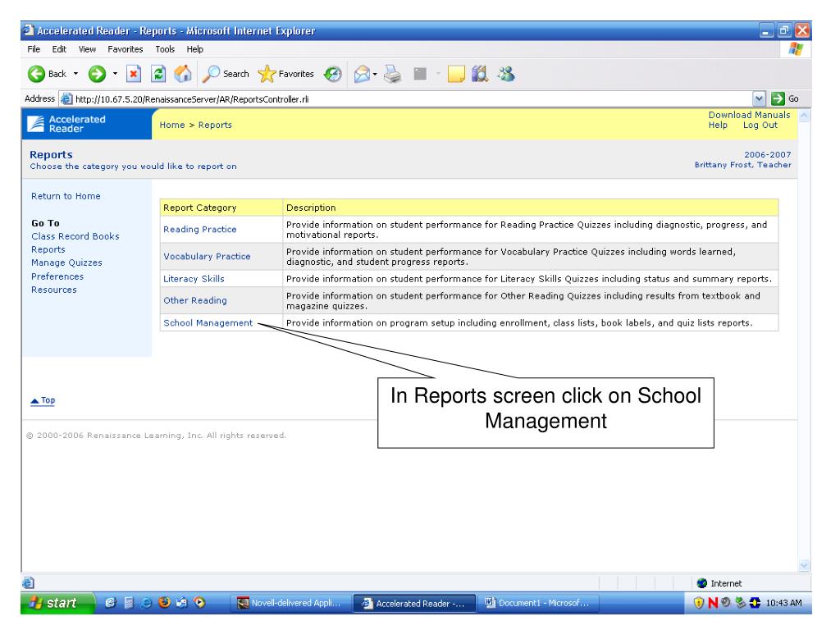The width and height of the screenshot is (840, 630).
Task: Jump to page Top link
Action: click(x=43, y=400)
